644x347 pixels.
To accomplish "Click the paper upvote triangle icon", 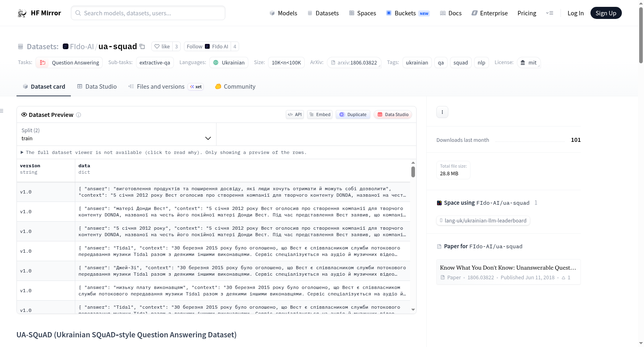I will [x=563, y=278].
